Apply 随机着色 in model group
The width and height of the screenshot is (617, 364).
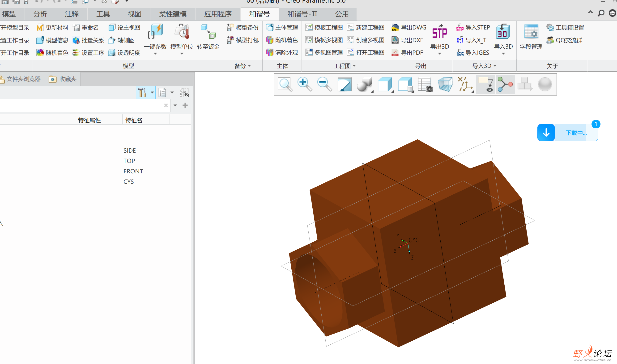point(52,53)
